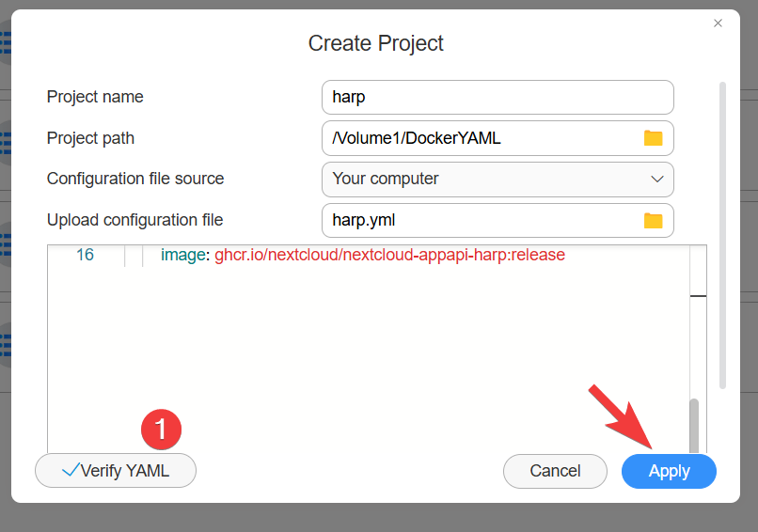Close the Create Project dialog
758x532 pixels.
[x=719, y=23]
